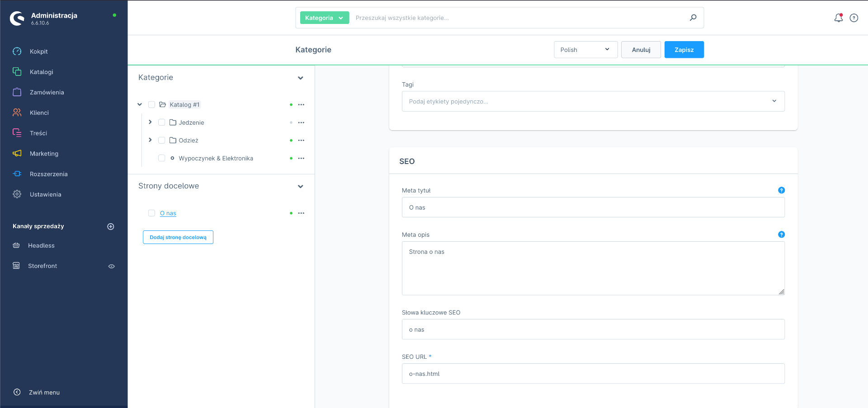Click the search magnifier icon

pos(693,18)
